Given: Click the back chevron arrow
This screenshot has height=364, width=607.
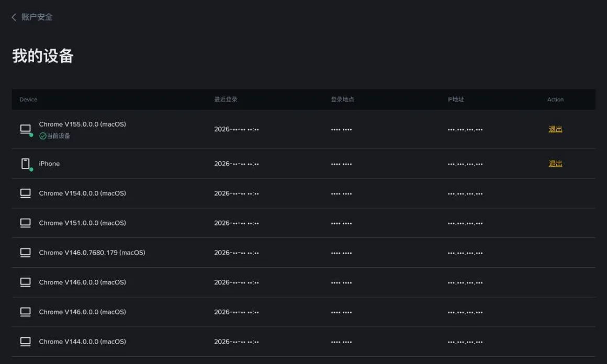Looking at the screenshot, I should 14,17.
